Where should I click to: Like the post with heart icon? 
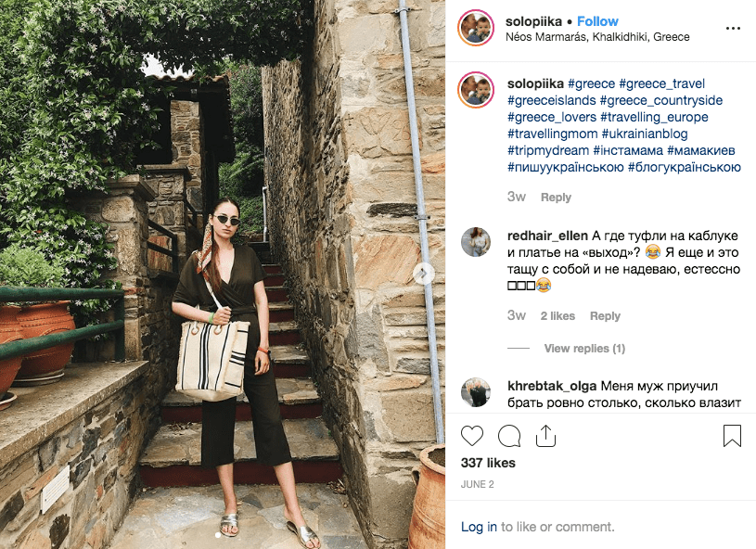click(x=472, y=436)
